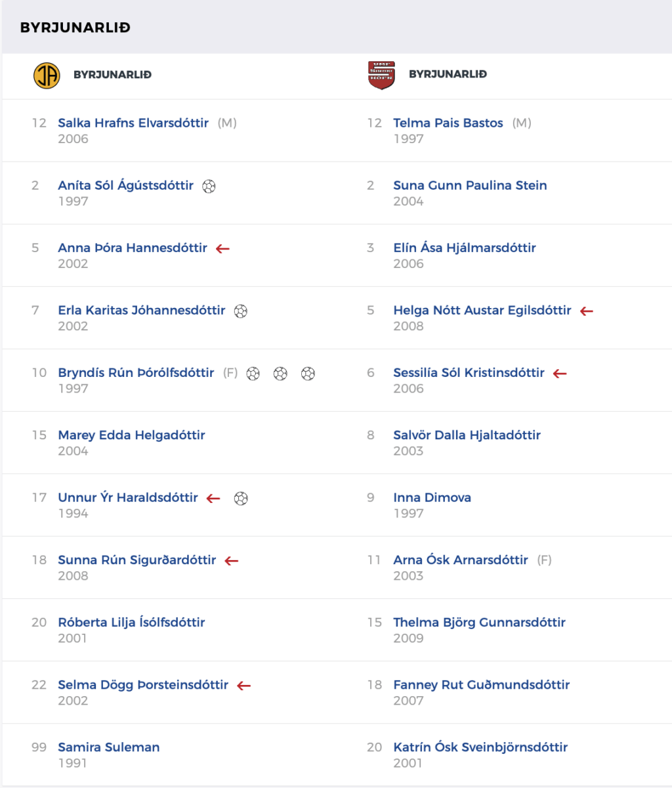Click red arrow beside Helga Nótt Austar Egilsdóttir
The height and width of the screenshot is (788, 672).
pyautogui.click(x=587, y=311)
